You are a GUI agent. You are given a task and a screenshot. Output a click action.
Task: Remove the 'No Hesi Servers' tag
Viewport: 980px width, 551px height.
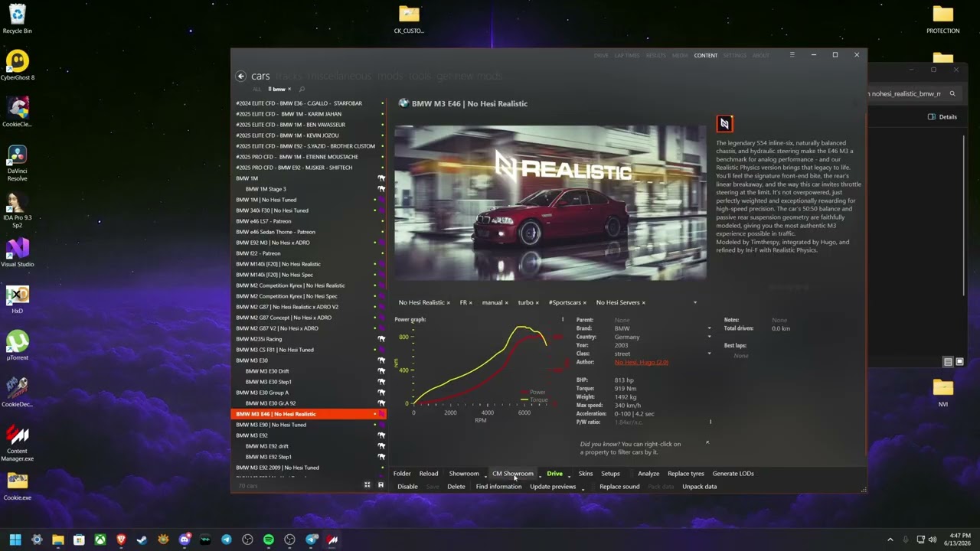[644, 303]
